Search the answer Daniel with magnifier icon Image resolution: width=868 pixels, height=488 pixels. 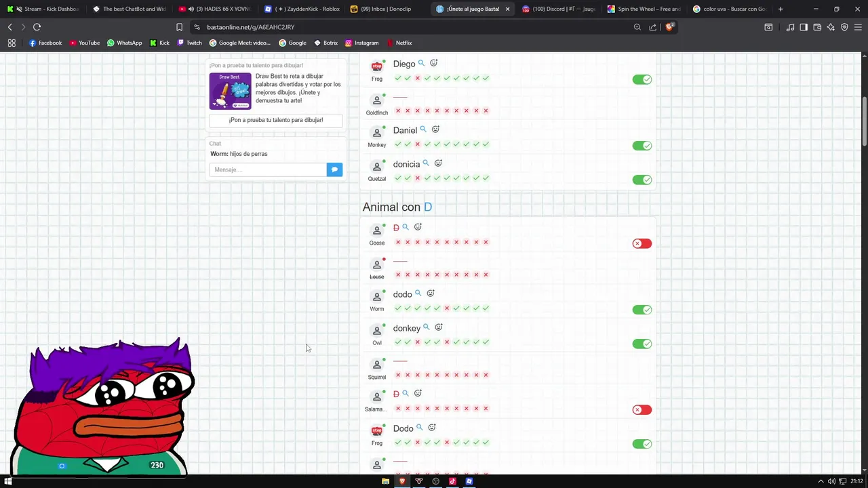(423, 129)
